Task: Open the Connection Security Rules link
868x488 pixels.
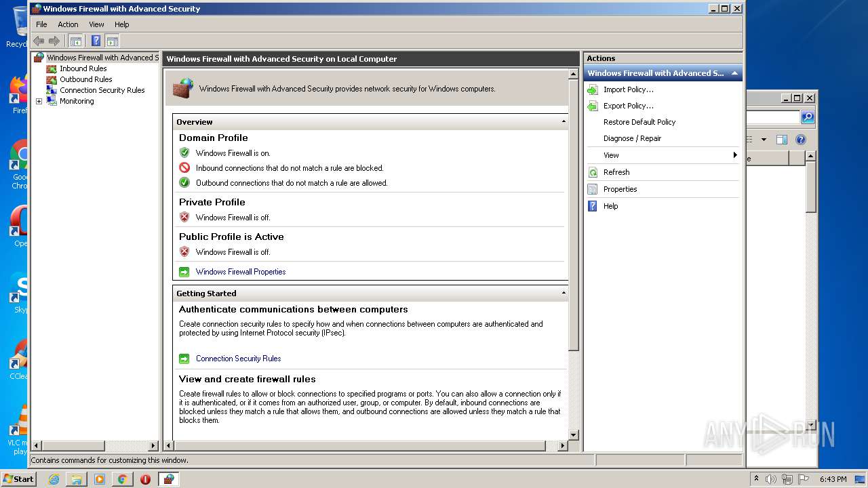Action: pyautogui.click(x=238, y=359)
